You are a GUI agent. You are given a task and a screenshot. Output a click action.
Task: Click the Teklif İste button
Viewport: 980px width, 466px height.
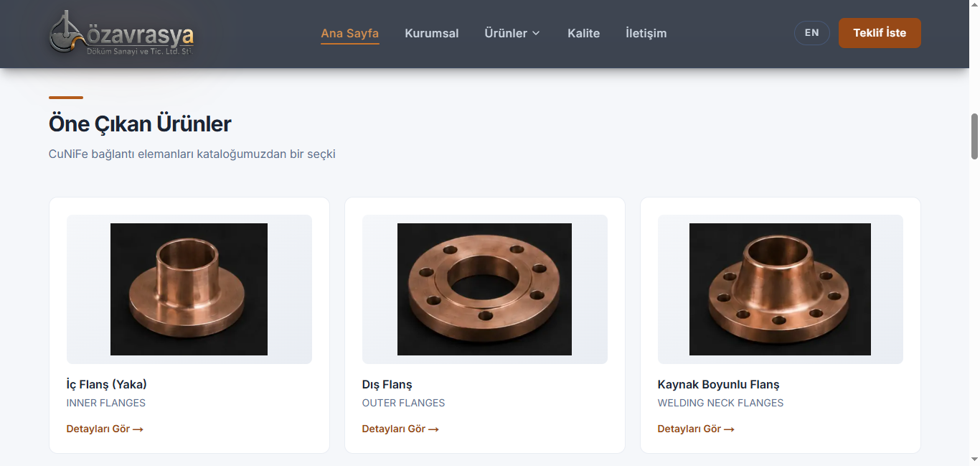click(880, 33)
